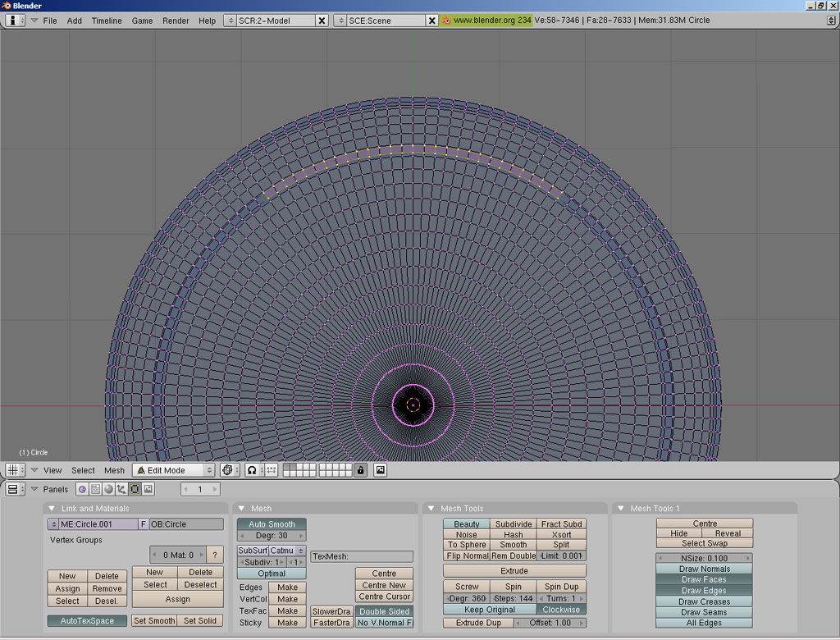Viewport: 840px width, 640px height.
Task: Adjust the Limit: 0.001 field
Action: pos(561,555)
